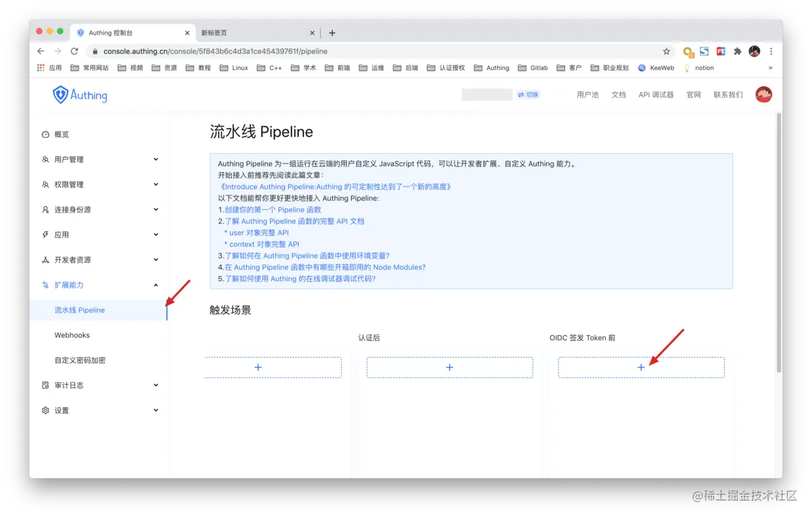
Task: Click the Chrome profile avatar in the toolbar
Action: (754, 51)
